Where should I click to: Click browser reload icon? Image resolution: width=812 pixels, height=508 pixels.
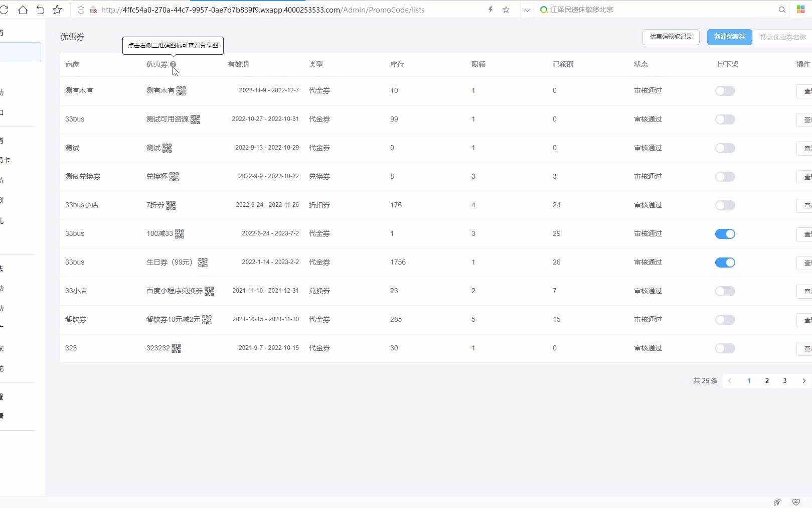5,10
